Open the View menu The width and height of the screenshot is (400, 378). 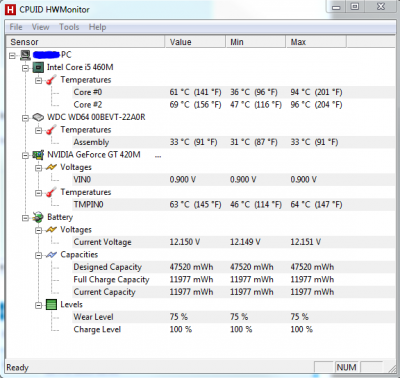coord(41,27)
